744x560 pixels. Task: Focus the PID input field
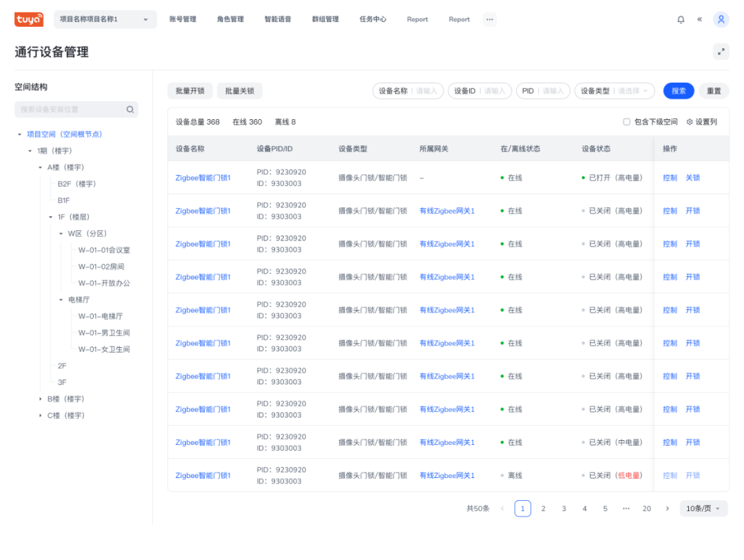coord(544,91)
